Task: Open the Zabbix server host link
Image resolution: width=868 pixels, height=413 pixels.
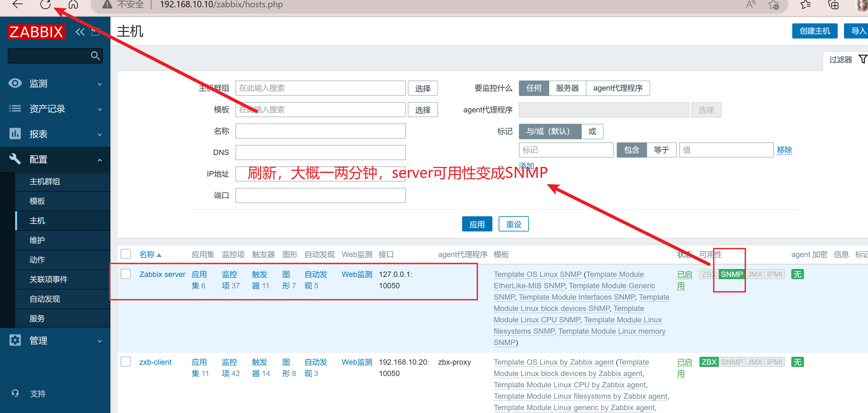Action: pyautogui.click(x=162, y=274)
